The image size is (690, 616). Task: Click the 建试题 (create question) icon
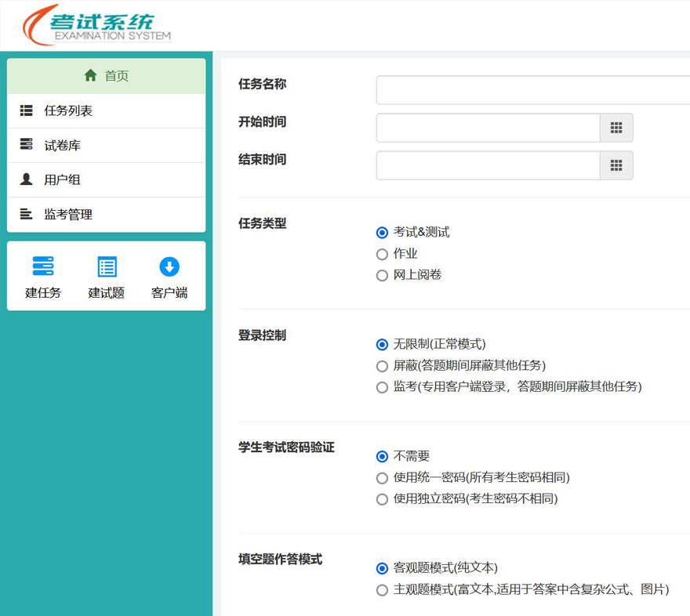pos(107,267)
